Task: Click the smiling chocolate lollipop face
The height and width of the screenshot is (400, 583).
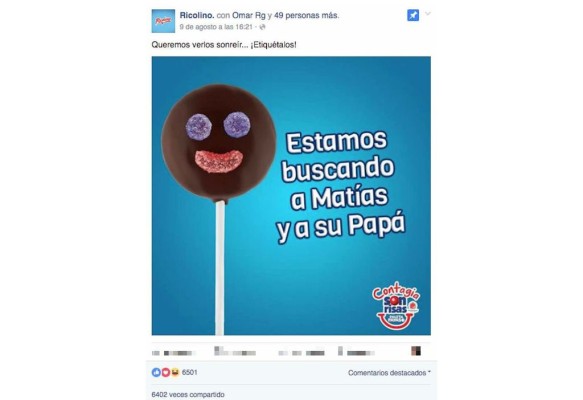Action: tap(219, 143)
